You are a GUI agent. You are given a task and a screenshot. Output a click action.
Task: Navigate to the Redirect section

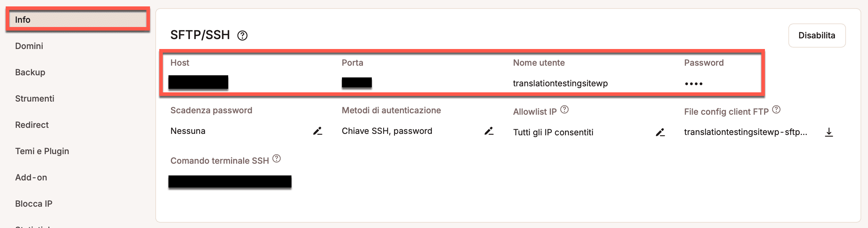tap(32, 125)
